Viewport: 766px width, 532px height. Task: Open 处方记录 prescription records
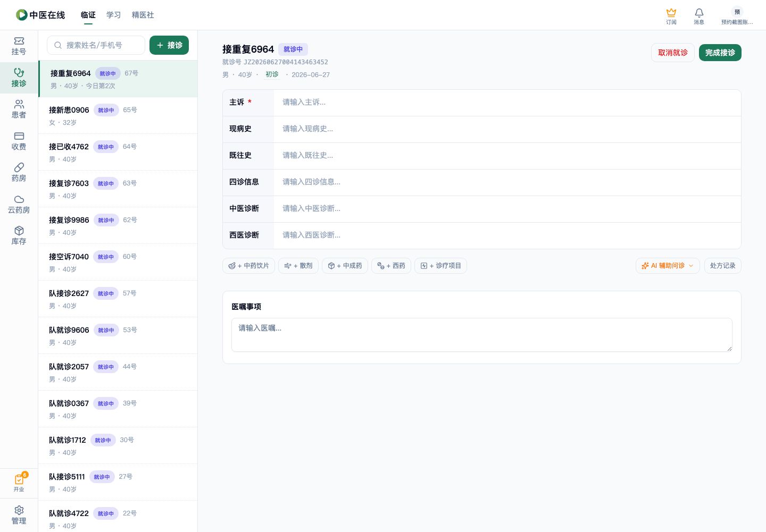(x=722, y=266)
